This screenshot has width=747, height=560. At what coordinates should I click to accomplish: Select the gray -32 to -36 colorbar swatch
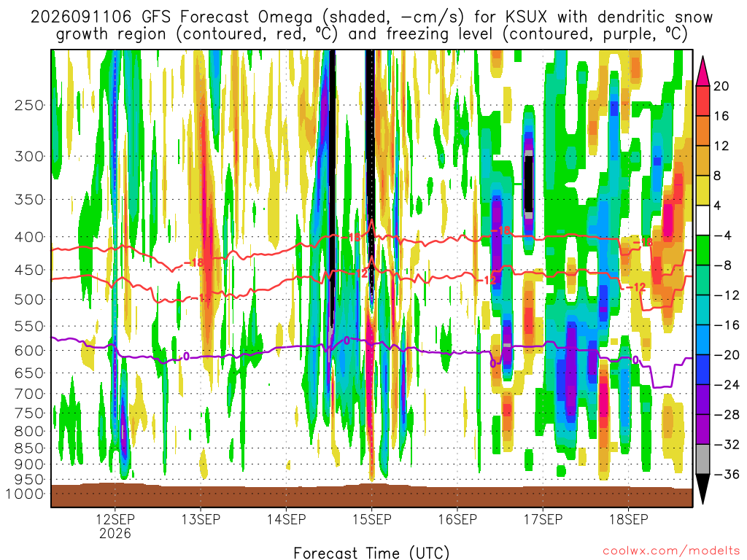[703, 459]
